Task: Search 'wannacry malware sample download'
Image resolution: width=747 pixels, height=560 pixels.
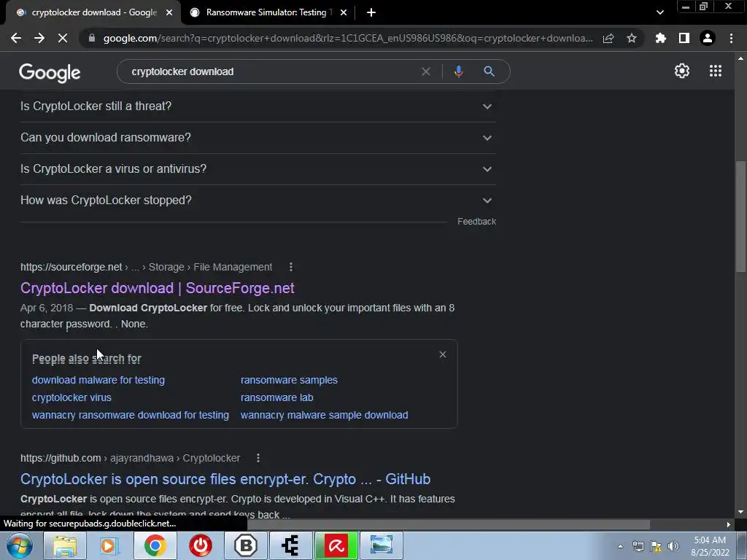Action: coord(324,415)
